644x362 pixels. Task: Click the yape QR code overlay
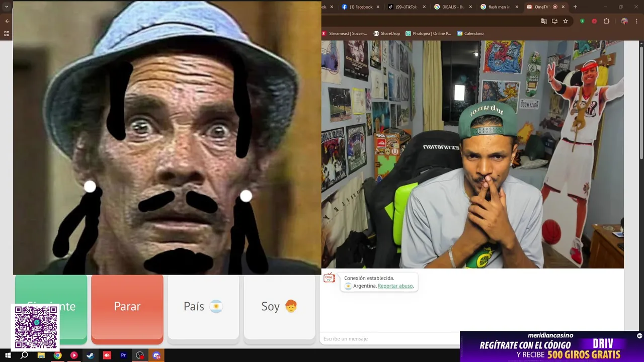[x=36, y=327]
